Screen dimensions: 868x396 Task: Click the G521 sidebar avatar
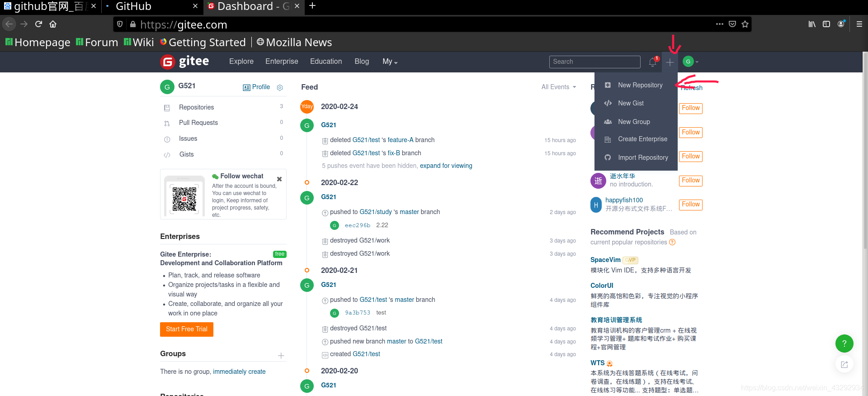pos(167,87)
